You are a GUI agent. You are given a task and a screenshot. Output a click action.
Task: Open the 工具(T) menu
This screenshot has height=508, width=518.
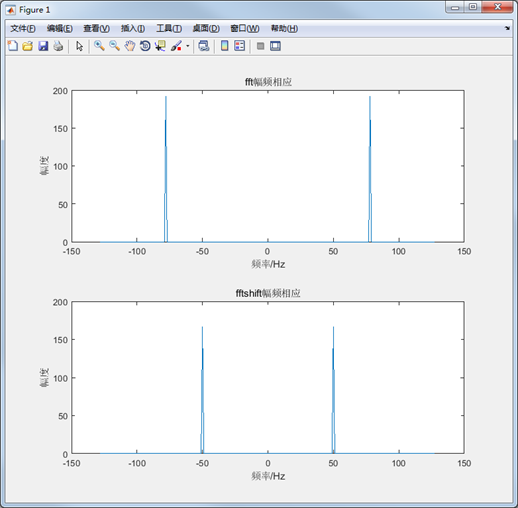(169, 28)
